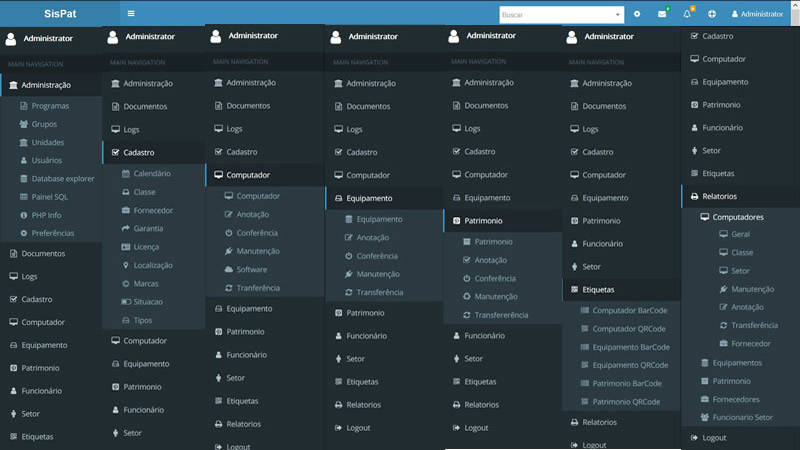Click the Database explorer icon
This screenshot has height=450, width=800.
pos(23,179)
